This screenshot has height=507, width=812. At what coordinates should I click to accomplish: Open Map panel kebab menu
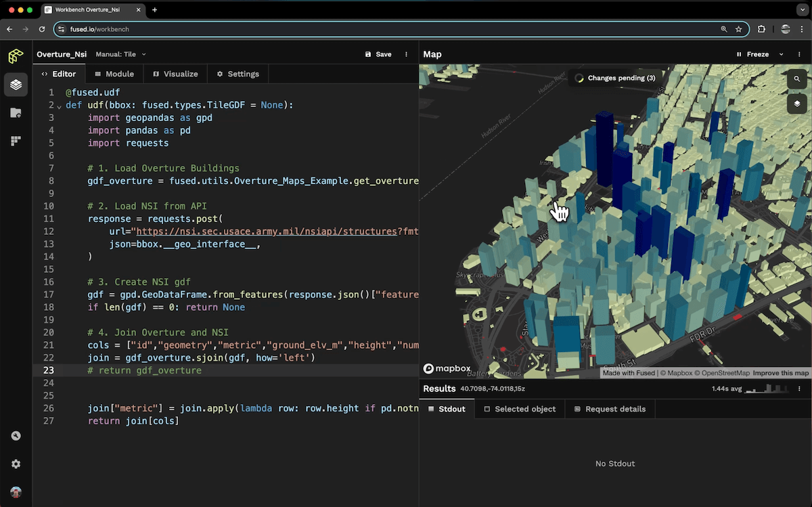point(799,54)
